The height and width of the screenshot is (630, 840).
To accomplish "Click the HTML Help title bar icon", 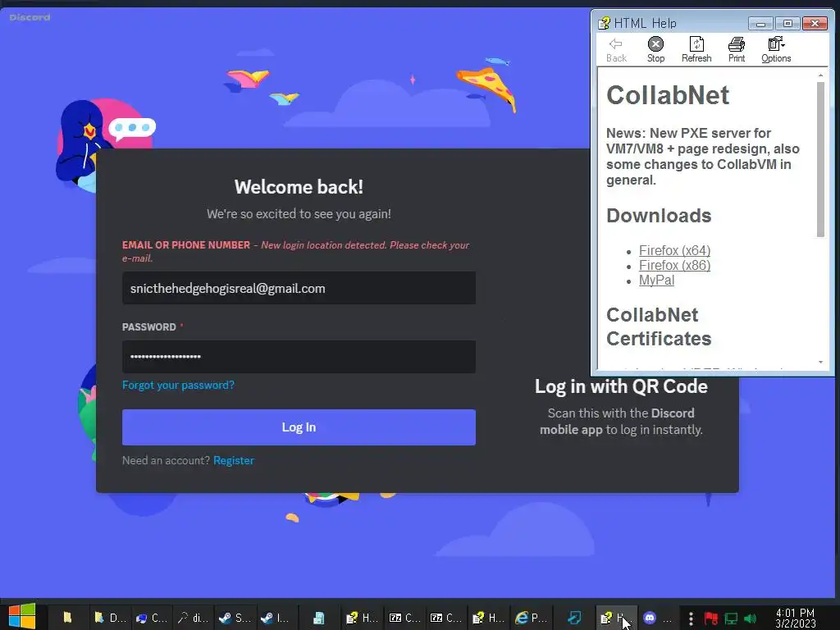I will pos(604,23).
